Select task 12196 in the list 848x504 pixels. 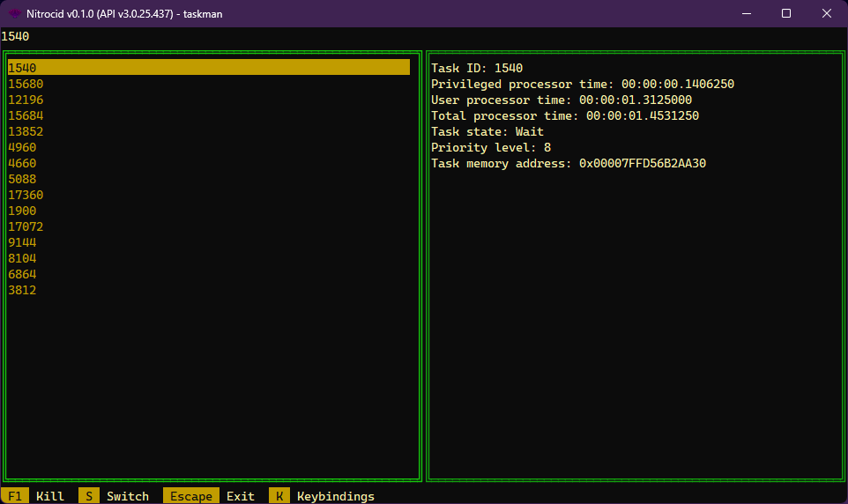(x=26, y=100)
